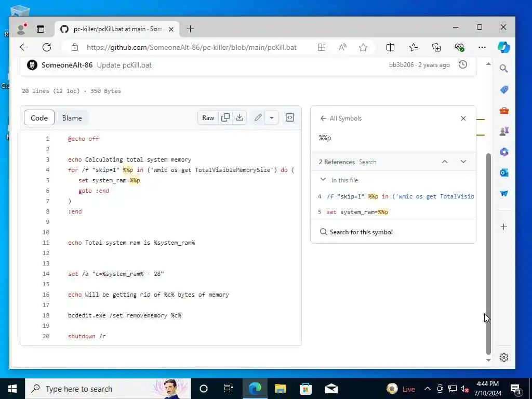
Task: Open tab actions menu icon
Action: [41, 29]
